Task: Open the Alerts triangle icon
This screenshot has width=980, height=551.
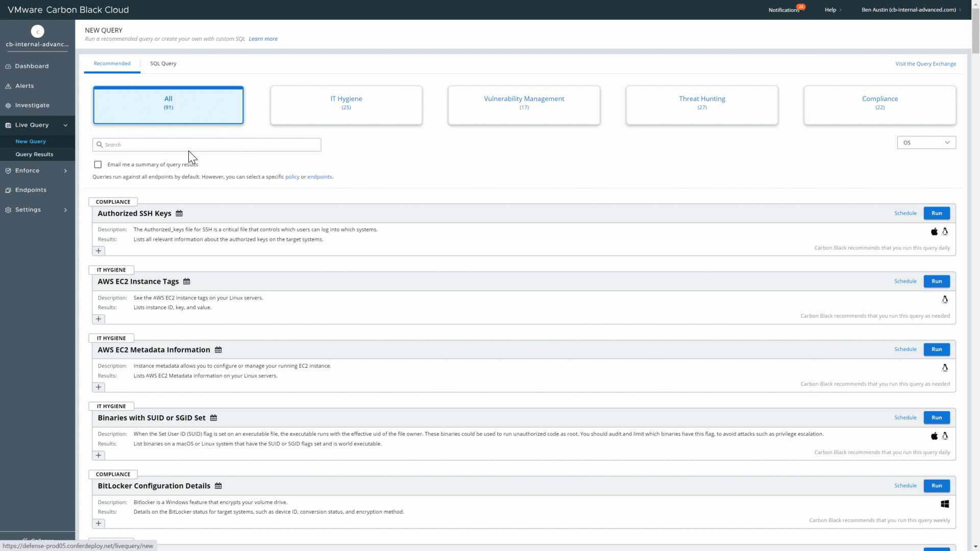Action: point(8,86)
